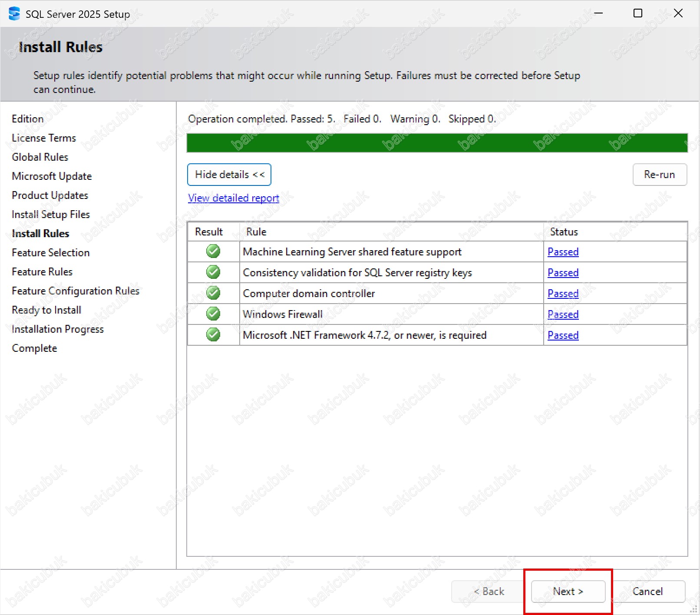Select the Edition step in sidebar
700x615 pixels.
[x=28, y=119]
